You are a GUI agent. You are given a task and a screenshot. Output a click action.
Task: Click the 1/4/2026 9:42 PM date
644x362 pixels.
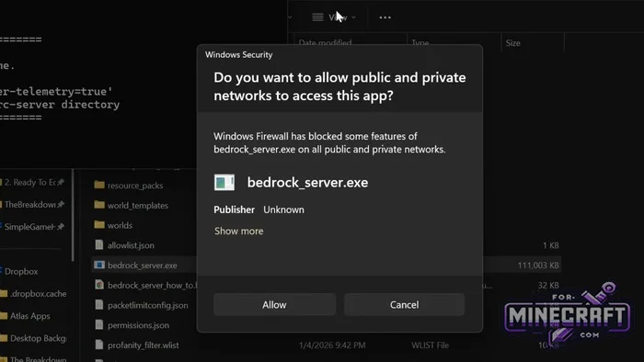click(332, 345)
